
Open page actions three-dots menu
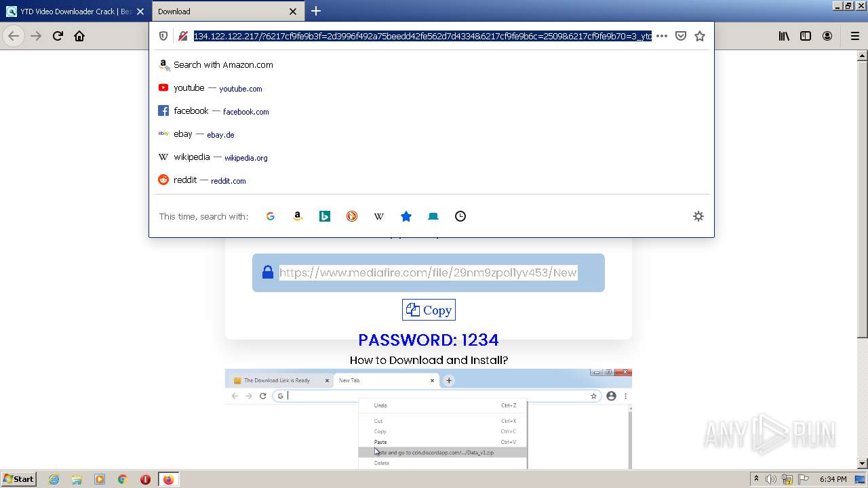click(662, 36)
